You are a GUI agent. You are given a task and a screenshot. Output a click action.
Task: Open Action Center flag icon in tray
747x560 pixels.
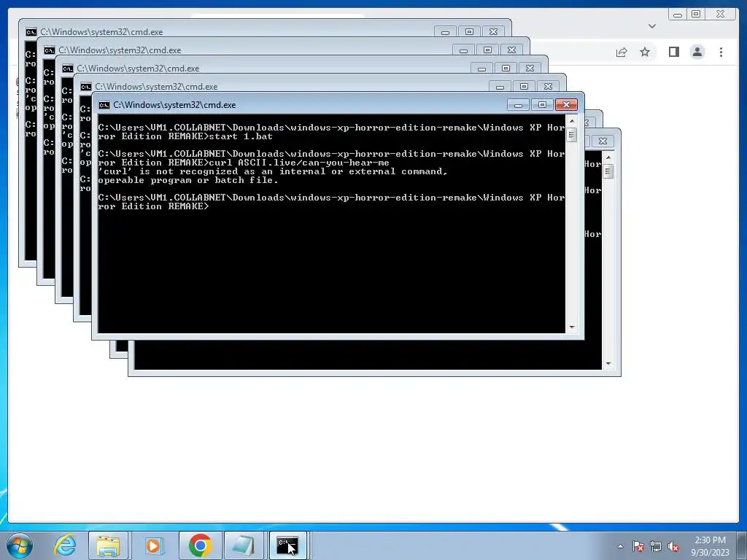pyautogui.click(x=638, y=546)
